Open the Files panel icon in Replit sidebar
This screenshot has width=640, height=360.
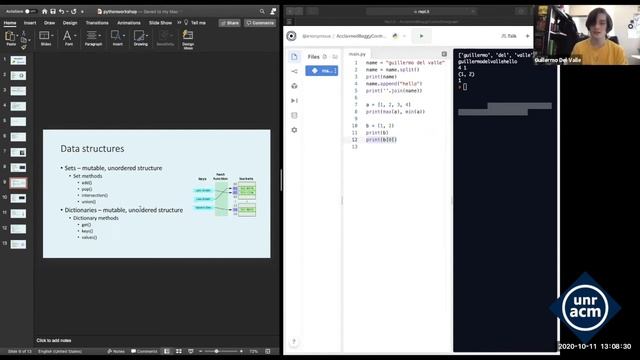pyautogui.click(x=294, y=56)
